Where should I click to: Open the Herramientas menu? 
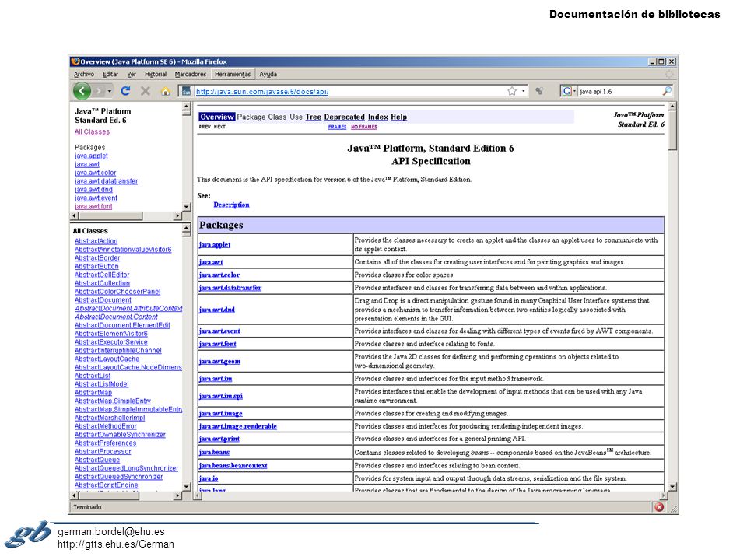point(233,75)
